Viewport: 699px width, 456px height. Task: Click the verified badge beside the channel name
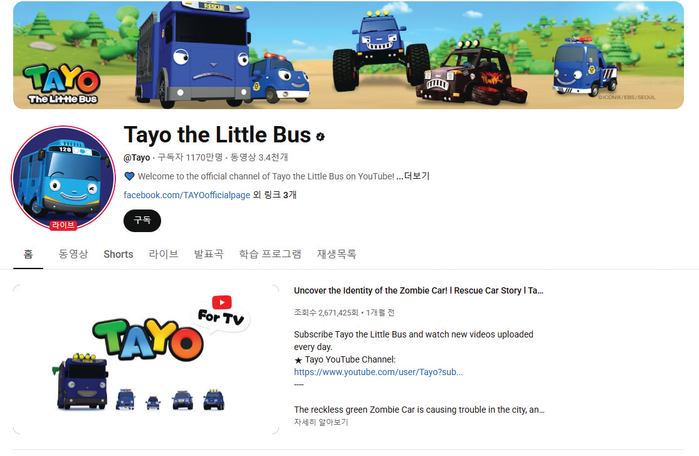point(320,137)
